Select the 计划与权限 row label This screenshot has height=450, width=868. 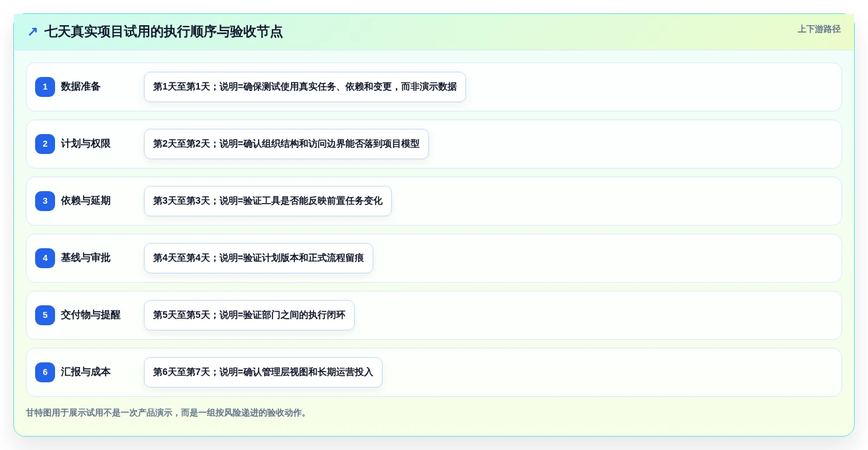pyautogui.click(x=86, y=143)
